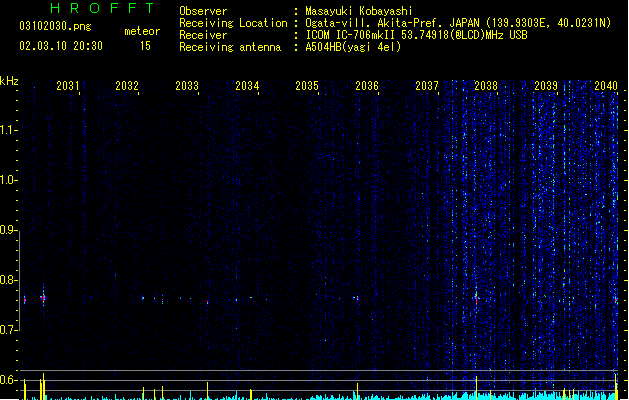This screenshot has height=400, width=629.
Task: Click the 1.0 kHz axis label
Action: 8,180
